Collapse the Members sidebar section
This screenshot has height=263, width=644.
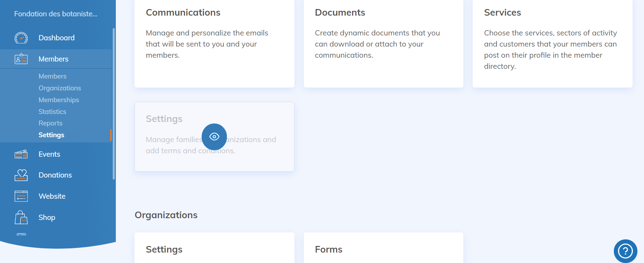pyautogui.click(x=53, y=59)
